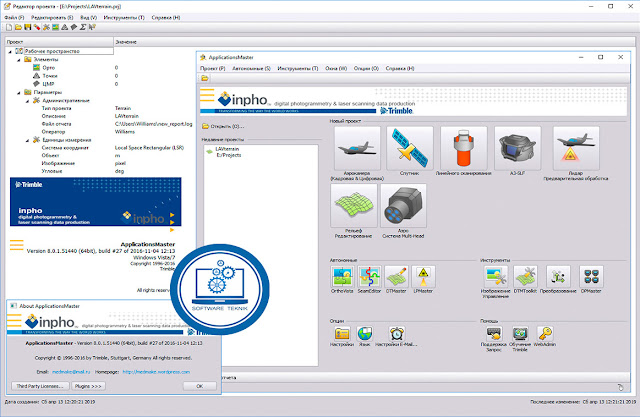Open the E-Mail settings alarm-clock icon

[396, 333]
